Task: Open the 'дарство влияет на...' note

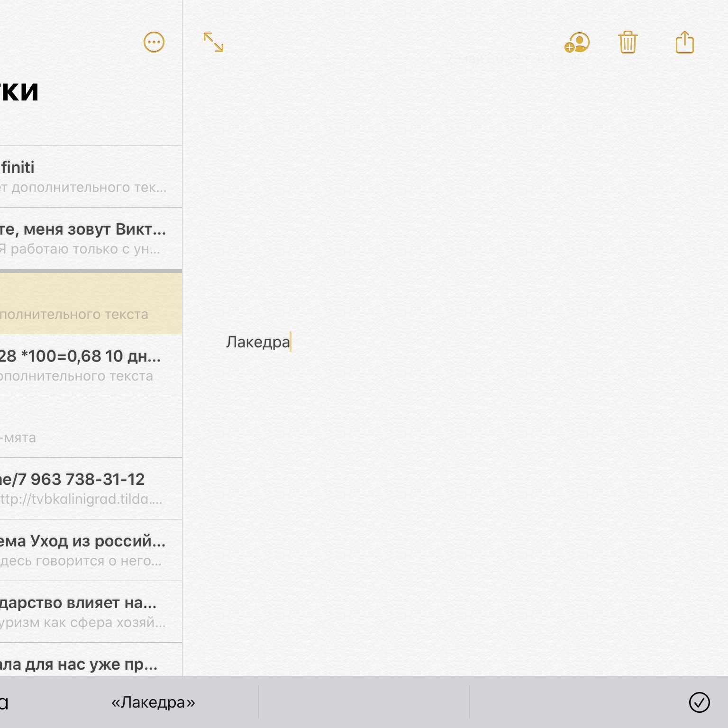Action: [85, 612]
